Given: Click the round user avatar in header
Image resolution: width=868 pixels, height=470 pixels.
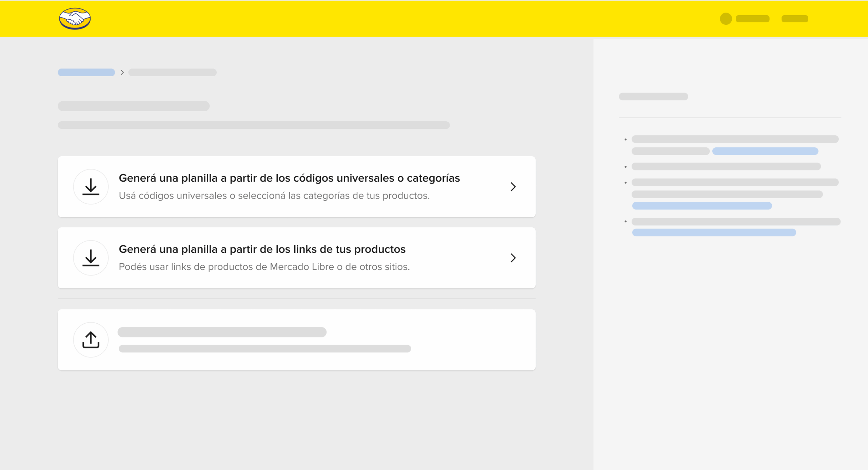Looking at the screenshot, I should (x=726, y=19).
